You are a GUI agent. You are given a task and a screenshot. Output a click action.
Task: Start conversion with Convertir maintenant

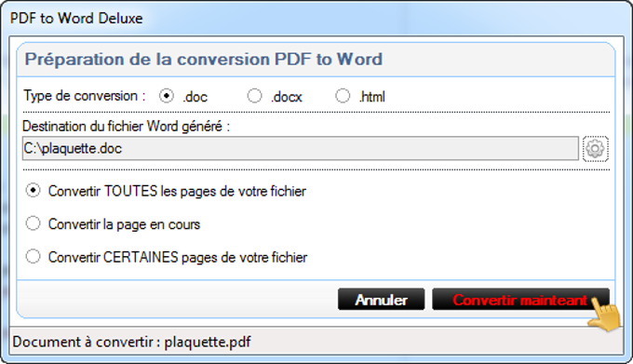[520, 300]
